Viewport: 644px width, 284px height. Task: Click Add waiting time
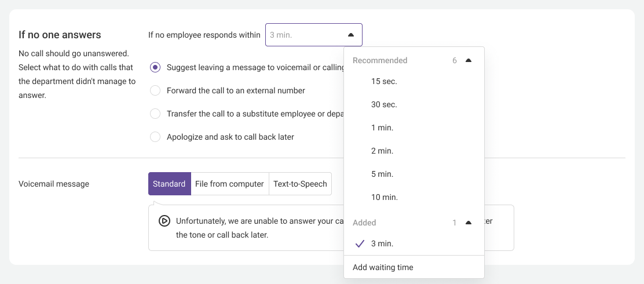[383, 267]
